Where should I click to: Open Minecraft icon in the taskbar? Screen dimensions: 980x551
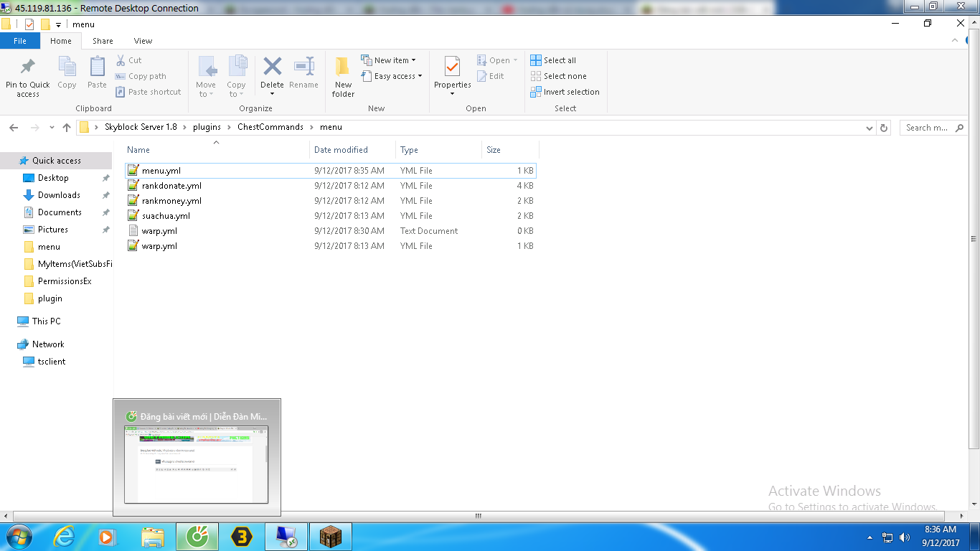[330, 536]
